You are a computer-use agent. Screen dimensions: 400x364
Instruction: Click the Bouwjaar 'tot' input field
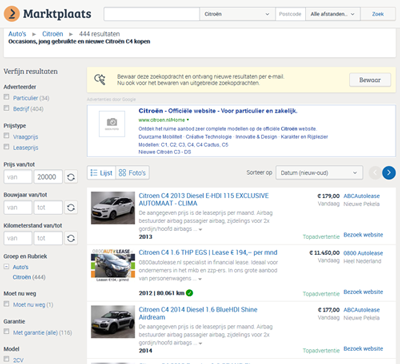[x=48, y=208]
